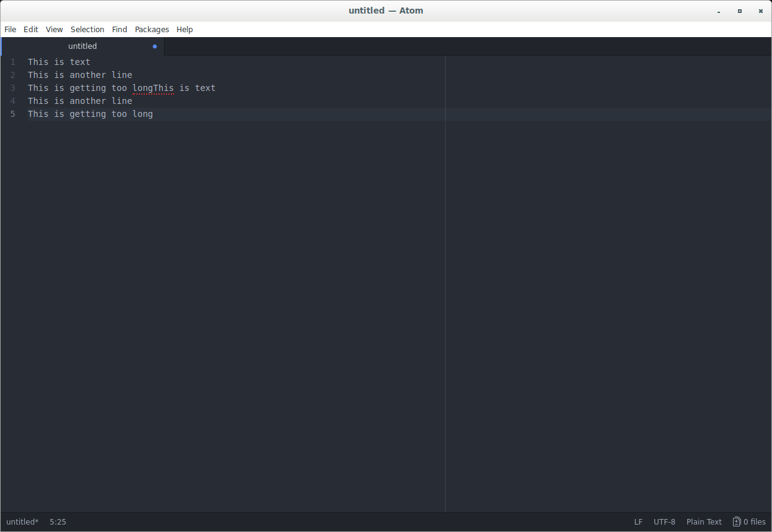
Task: Open the File menu
Action: coord(10,29)
